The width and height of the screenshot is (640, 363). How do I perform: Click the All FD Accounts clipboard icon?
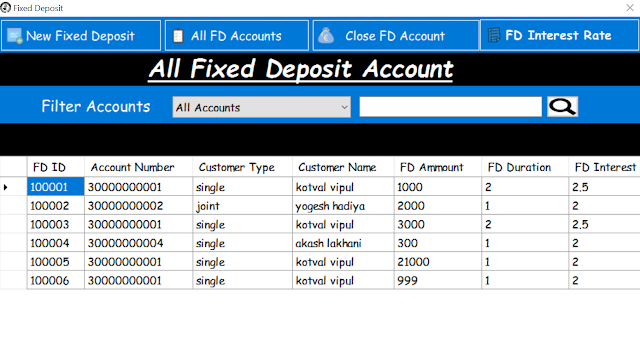pyautogui.click(x=178, y=36)
